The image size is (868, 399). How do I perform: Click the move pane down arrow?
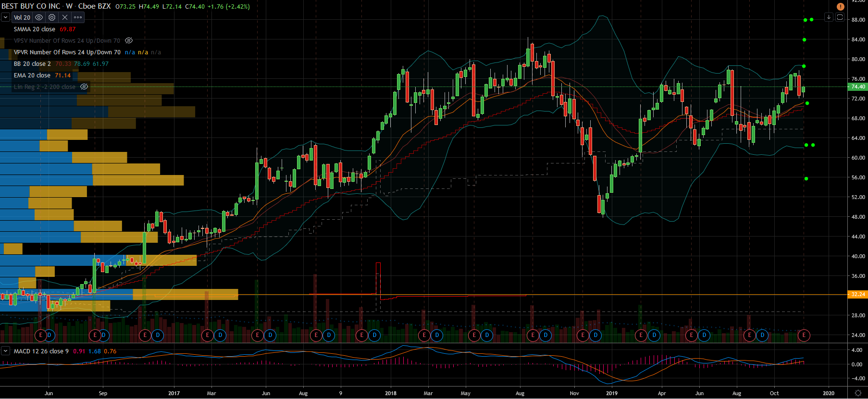pos(829,17)
